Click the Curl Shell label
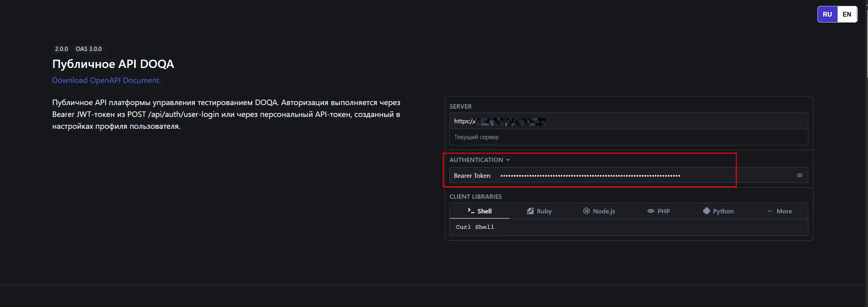The width and height of the screenshot is (868, 307). tap(475, 227)
